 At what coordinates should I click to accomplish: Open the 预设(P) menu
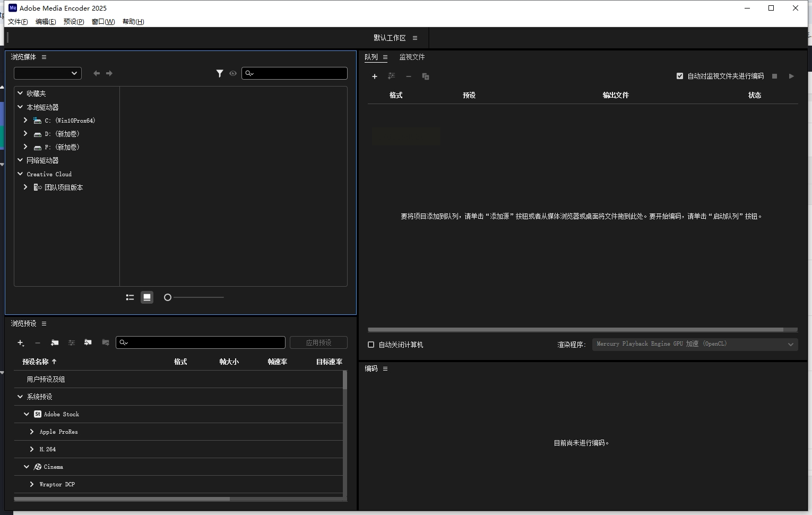(x=74, y=22)
